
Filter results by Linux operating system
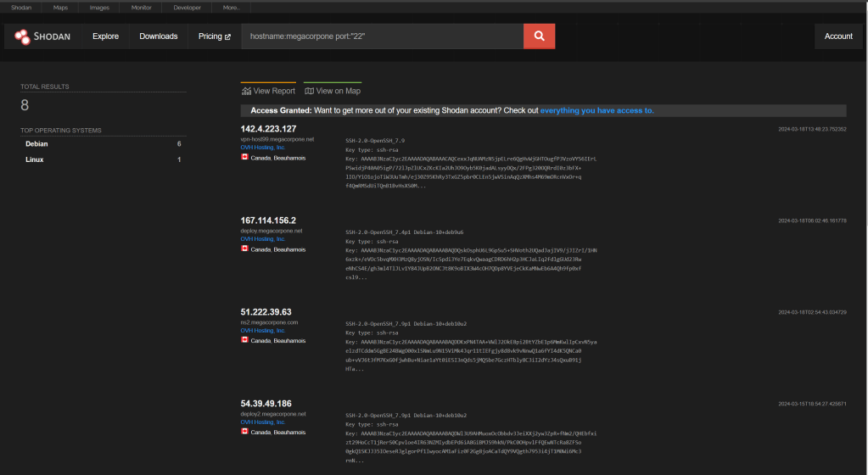[35, 159]
